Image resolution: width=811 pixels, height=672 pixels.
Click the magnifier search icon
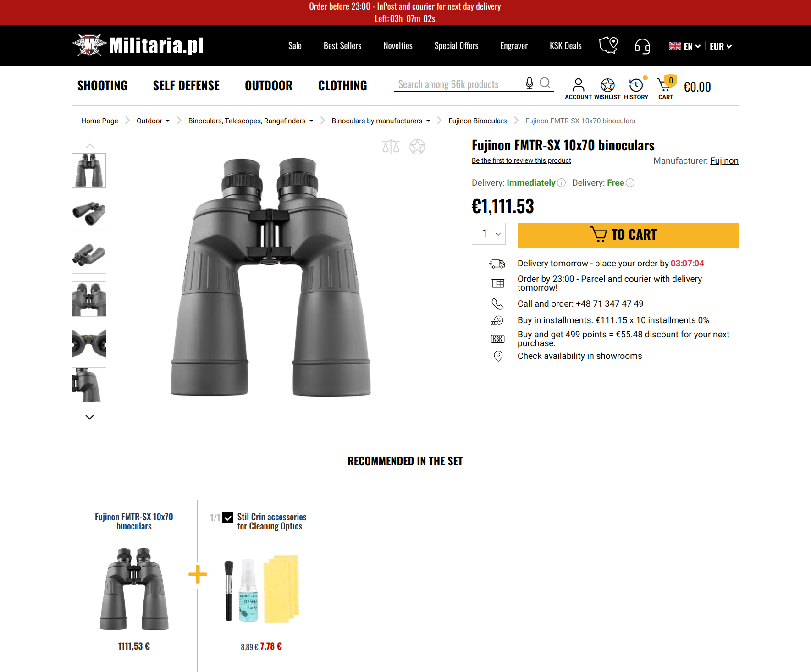[x=545, y=83]
